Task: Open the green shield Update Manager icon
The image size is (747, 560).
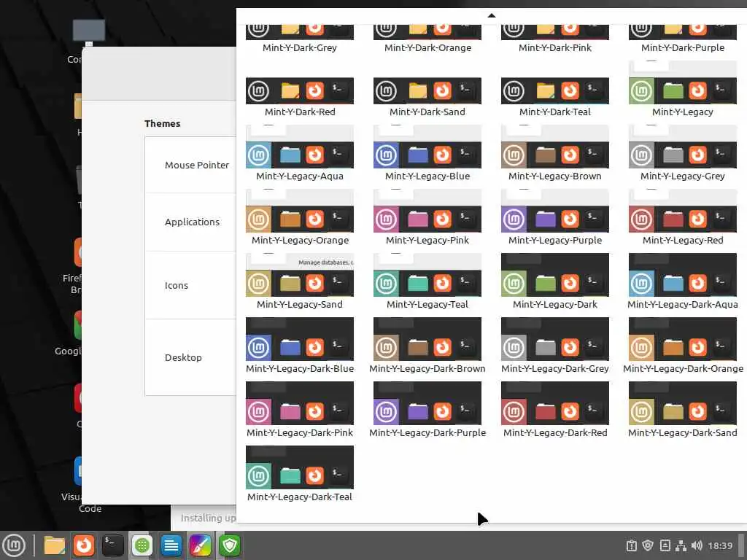Action: [x=230, y=545]
